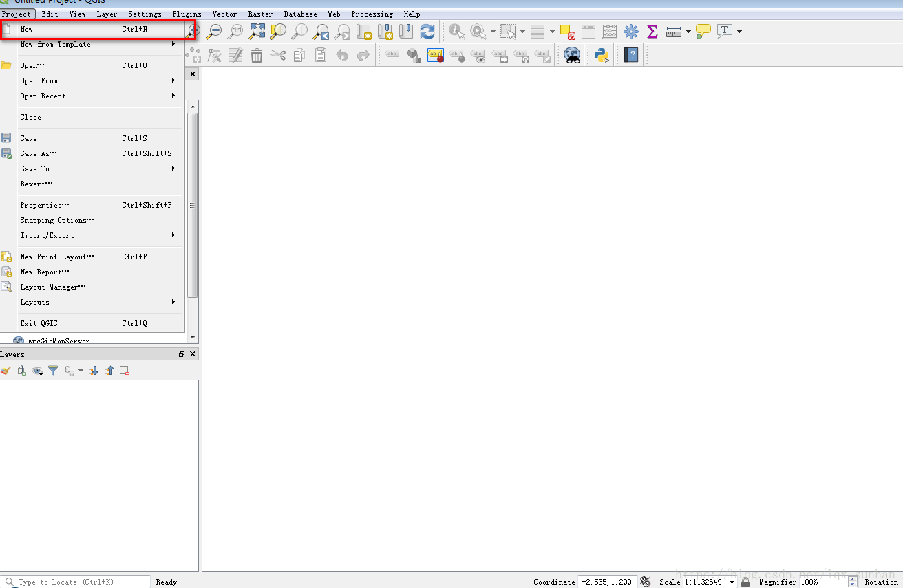Click the Coordinate value field
The width and height of the screenshot is (903, 588).
[x=607, y=582]
